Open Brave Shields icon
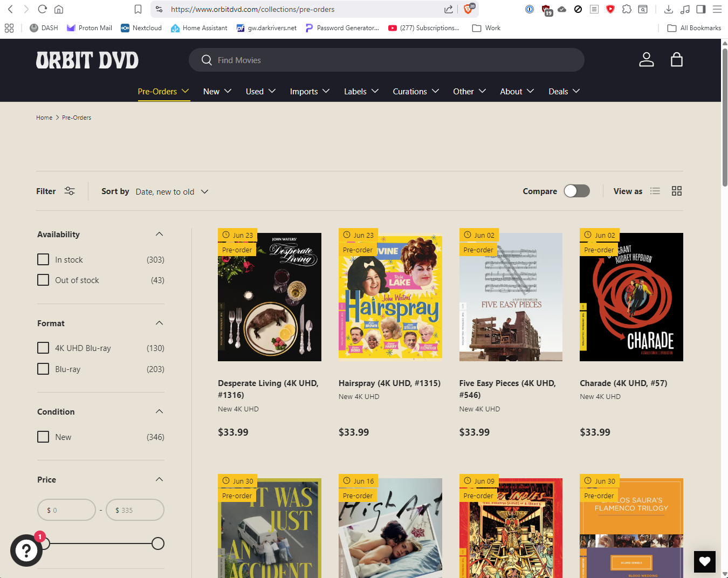Image resolution: width=728 pixels, height=578 pixels. pyautogui.click(x=468, y=9)
